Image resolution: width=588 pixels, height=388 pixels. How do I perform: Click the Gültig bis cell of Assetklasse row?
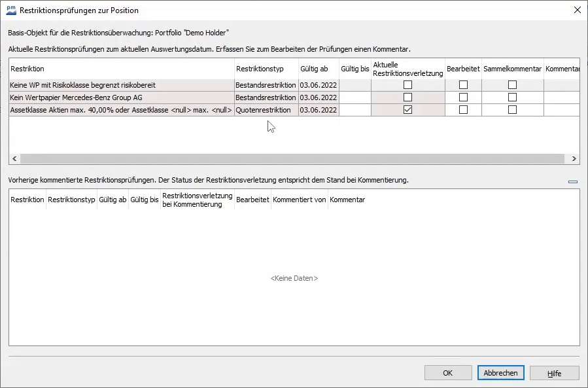[355, 110]
